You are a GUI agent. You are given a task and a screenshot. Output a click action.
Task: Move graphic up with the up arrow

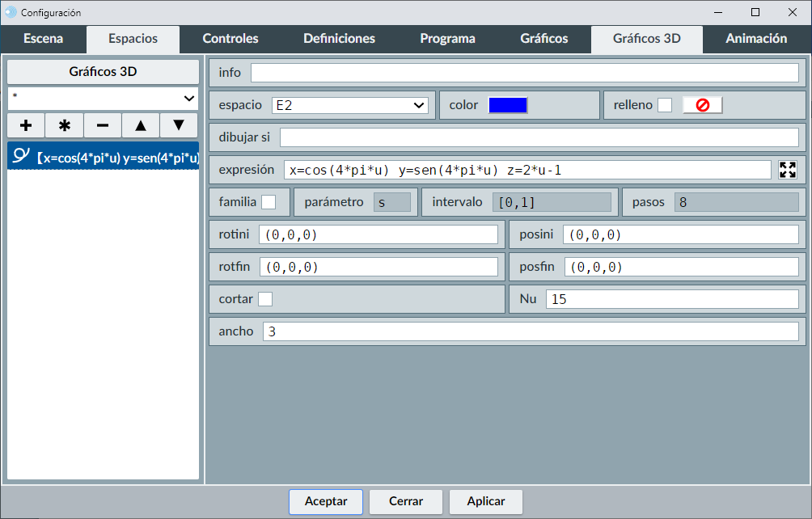(x=141, y=126)
